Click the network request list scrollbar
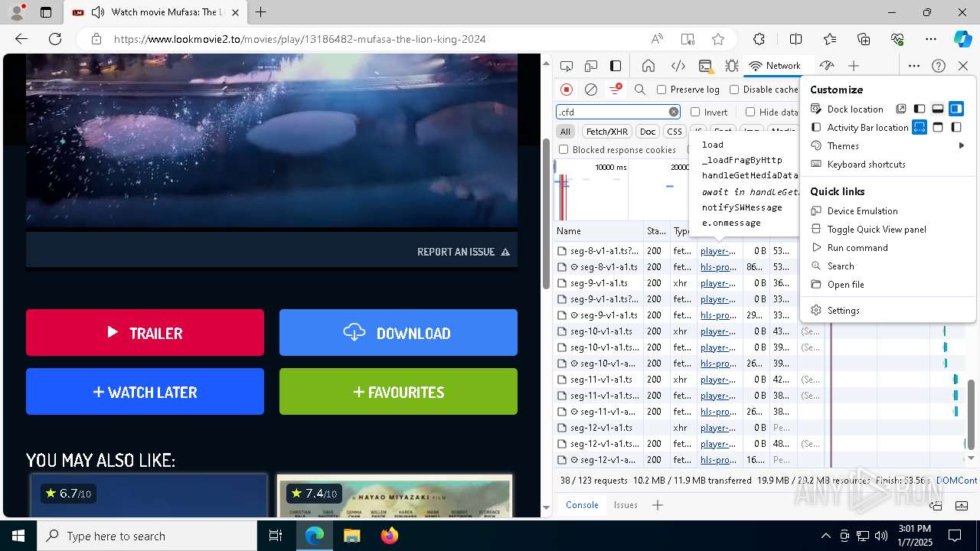 972,413
